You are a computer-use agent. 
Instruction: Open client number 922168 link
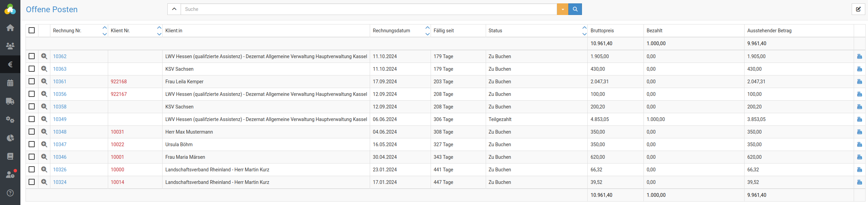coord(119,82)
